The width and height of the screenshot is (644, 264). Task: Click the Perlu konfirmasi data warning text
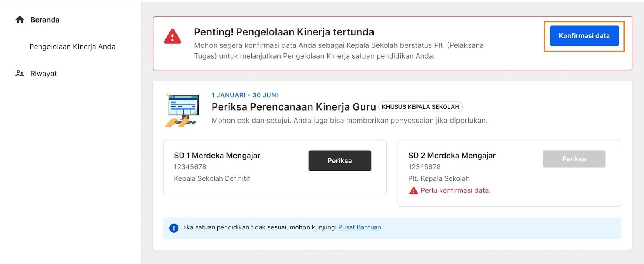pos(456,190)
